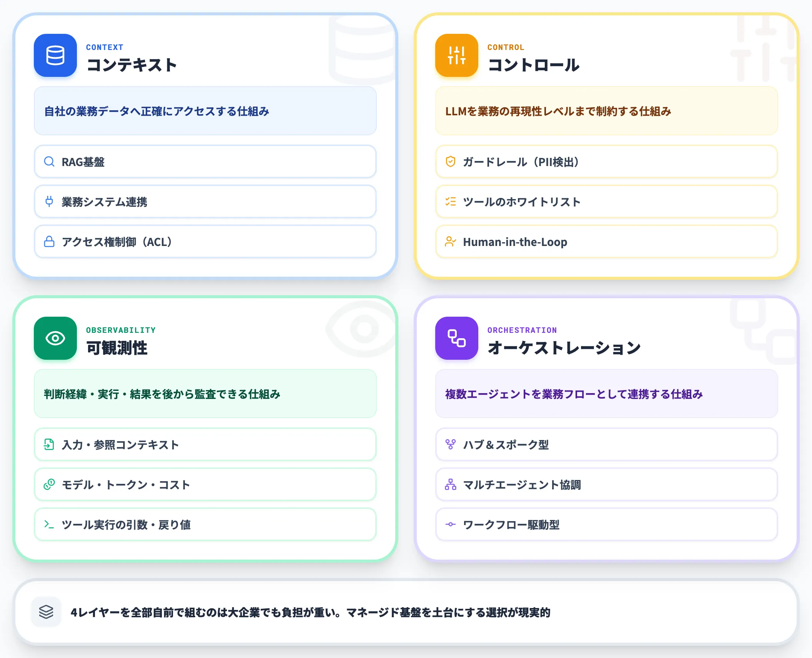Viewport: 812px width, 658px height.
Task: Click the ORCHESTRATION label
Action: 522,330
